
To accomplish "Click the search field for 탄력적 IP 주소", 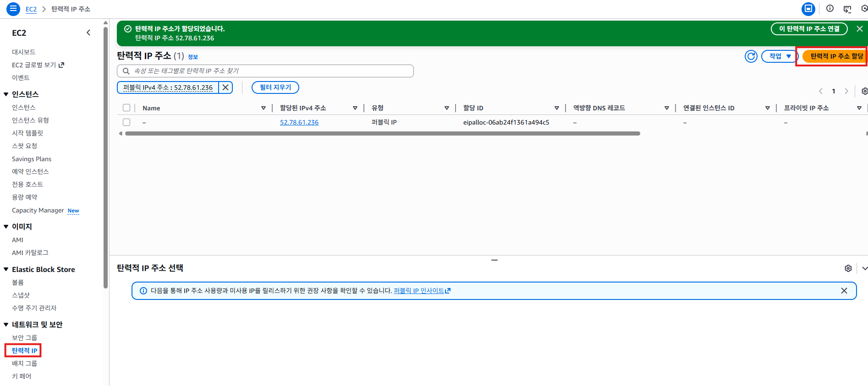I will point(270,71).
